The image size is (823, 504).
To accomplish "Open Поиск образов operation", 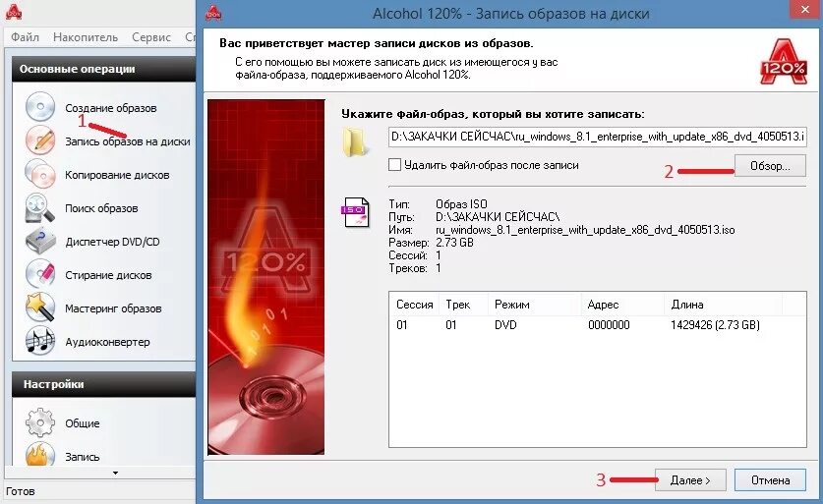I will (x=101, y=208).
